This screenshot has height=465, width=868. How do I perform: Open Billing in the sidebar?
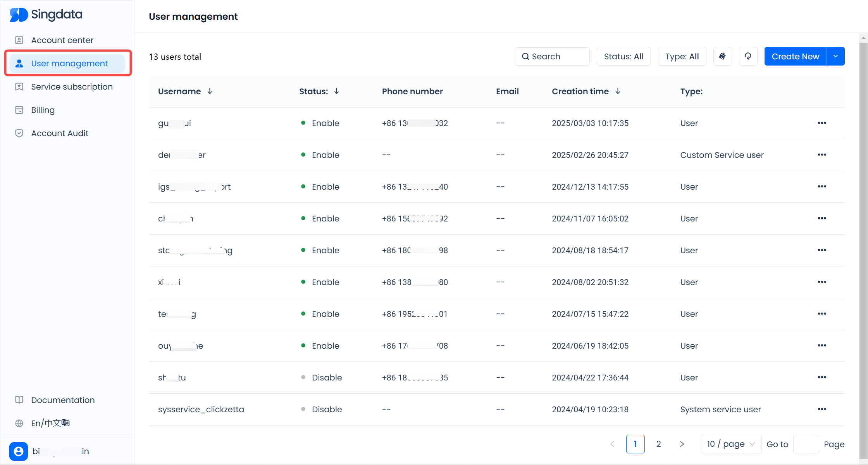[x=43, y=110]
